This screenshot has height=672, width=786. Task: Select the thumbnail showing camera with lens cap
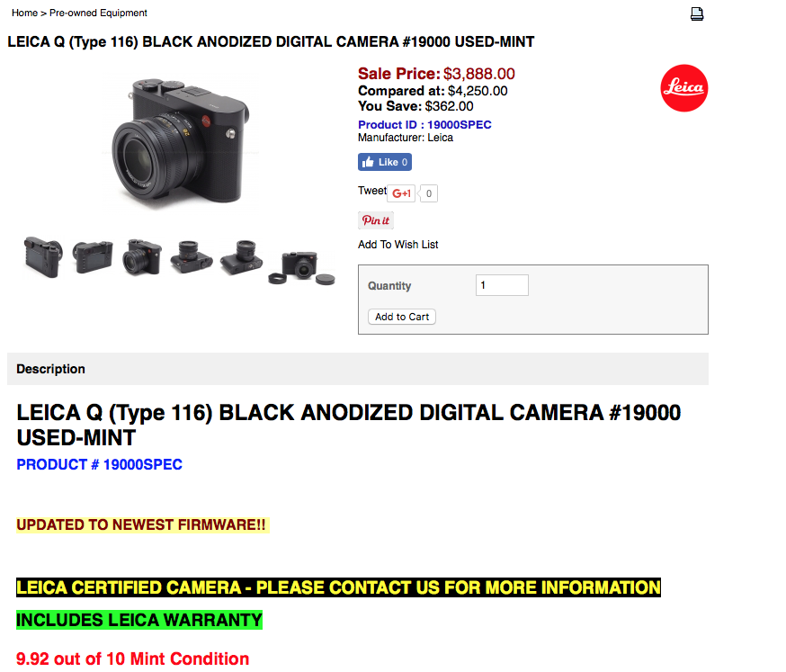301,267
